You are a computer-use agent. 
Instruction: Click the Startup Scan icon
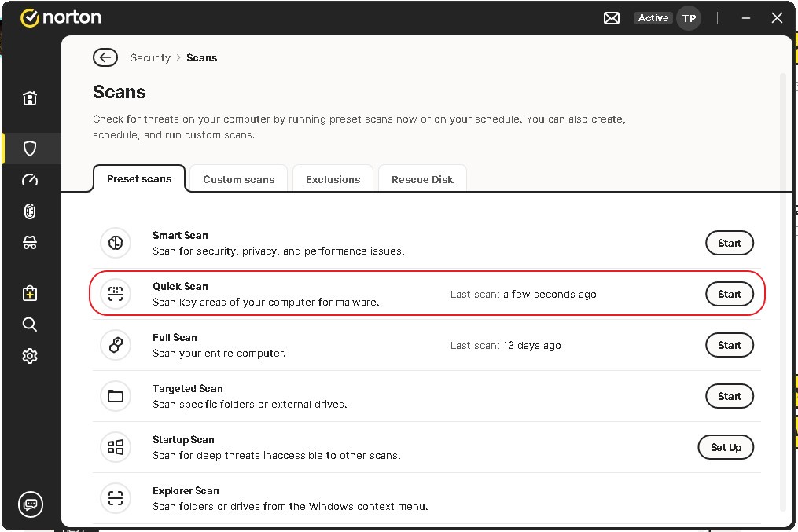pyautogui.click(x=116, y=447)
